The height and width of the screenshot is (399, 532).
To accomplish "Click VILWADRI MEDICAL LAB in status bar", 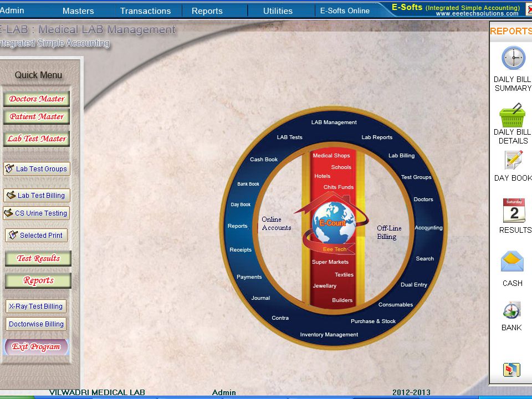I will coord(97,392).
